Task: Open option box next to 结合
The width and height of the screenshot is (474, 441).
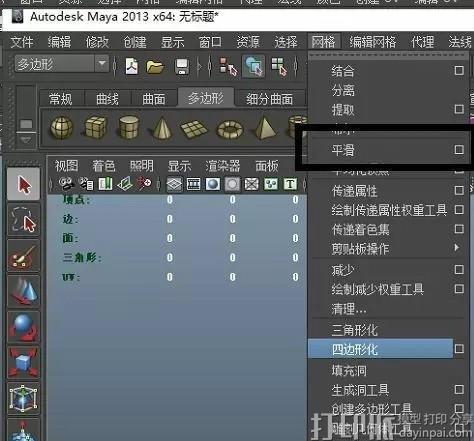Action: [459, 70]
